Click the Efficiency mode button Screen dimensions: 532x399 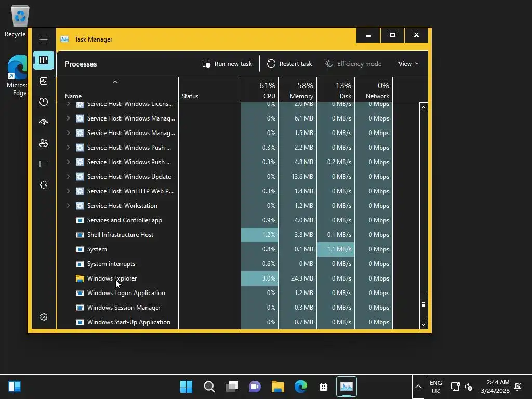click(353, 64)
